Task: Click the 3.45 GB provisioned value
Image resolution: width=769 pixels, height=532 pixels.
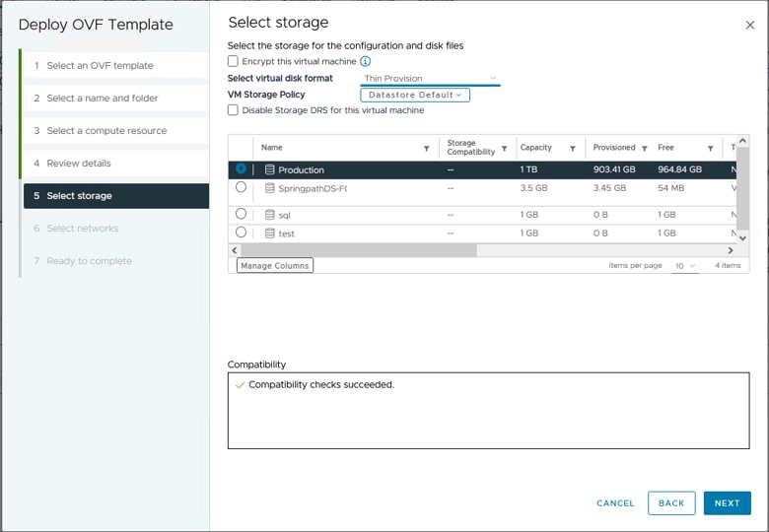Action: coord(609,188)
